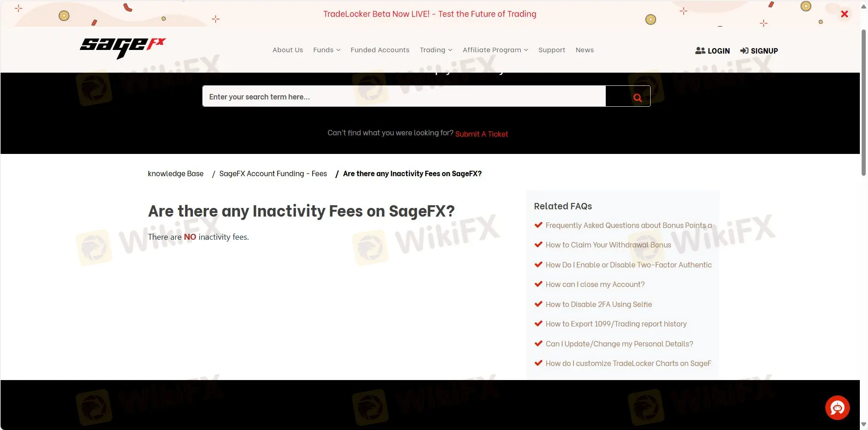Viewport: 868px width, 430px height.
Task: Dismiss the top banner with the X
Action: 844,14
